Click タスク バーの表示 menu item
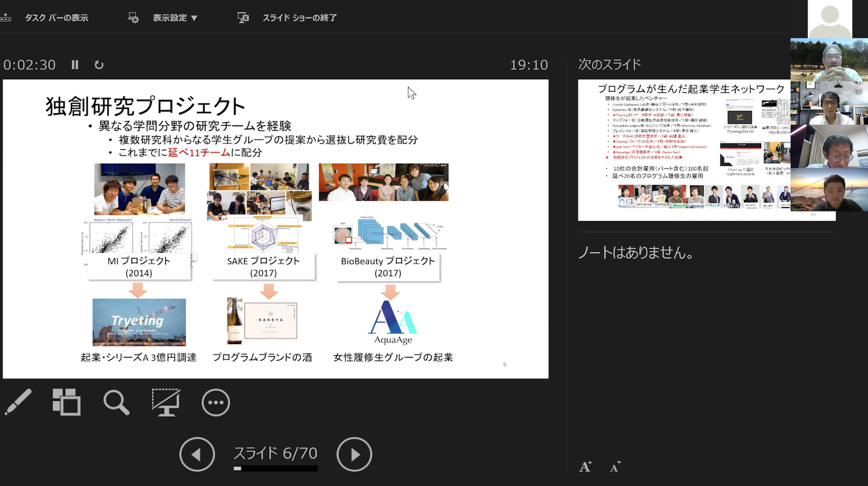Image resolution: width=868 pixels, height=486 pixels. (x=56, y=18)
